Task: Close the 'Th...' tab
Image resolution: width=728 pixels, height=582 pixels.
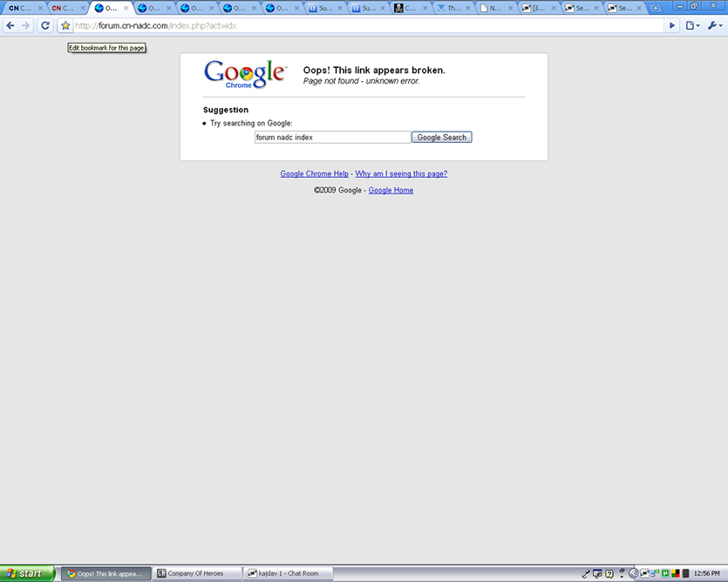Action: tap(467, 8)
